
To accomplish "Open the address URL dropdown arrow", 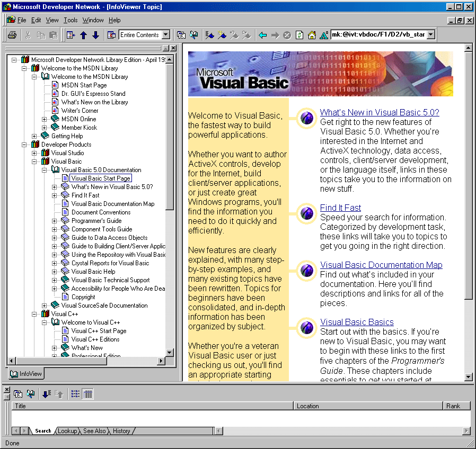I will (431, 34).
